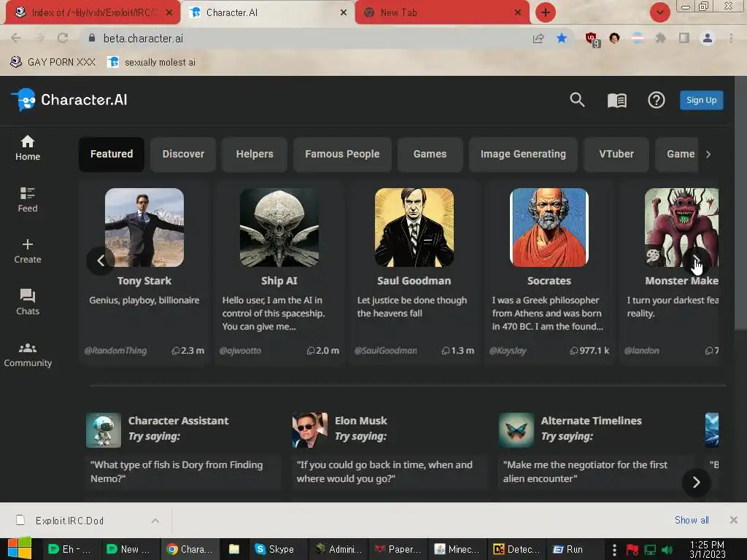Click Show all downloads link
Image resolution: width=747 pixels, height=560 pixels.
pos(692,521)
